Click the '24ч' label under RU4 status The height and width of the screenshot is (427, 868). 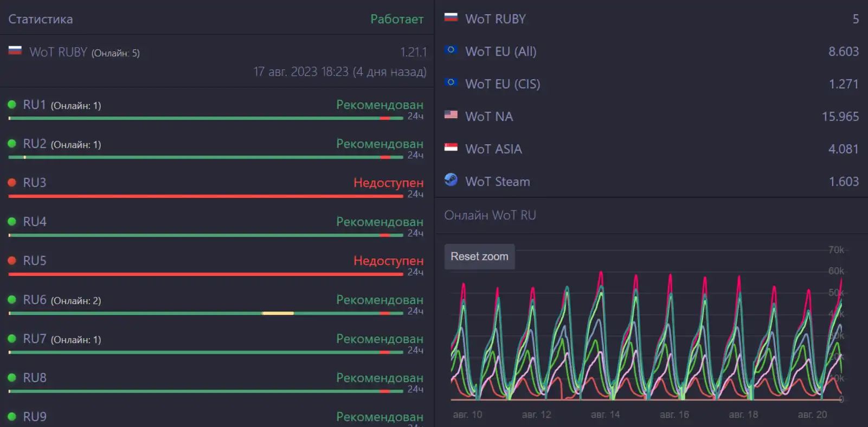coord(415,233)
